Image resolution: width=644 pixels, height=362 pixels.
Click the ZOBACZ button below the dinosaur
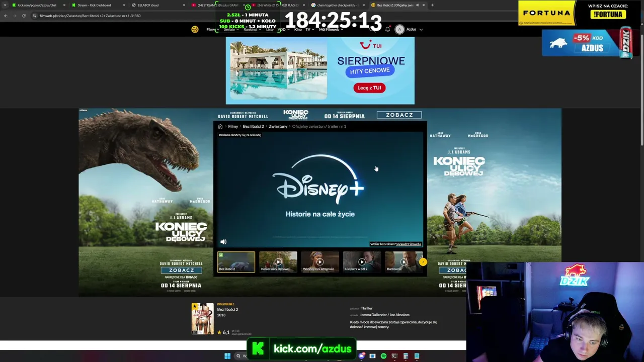(x=181, y=270)
